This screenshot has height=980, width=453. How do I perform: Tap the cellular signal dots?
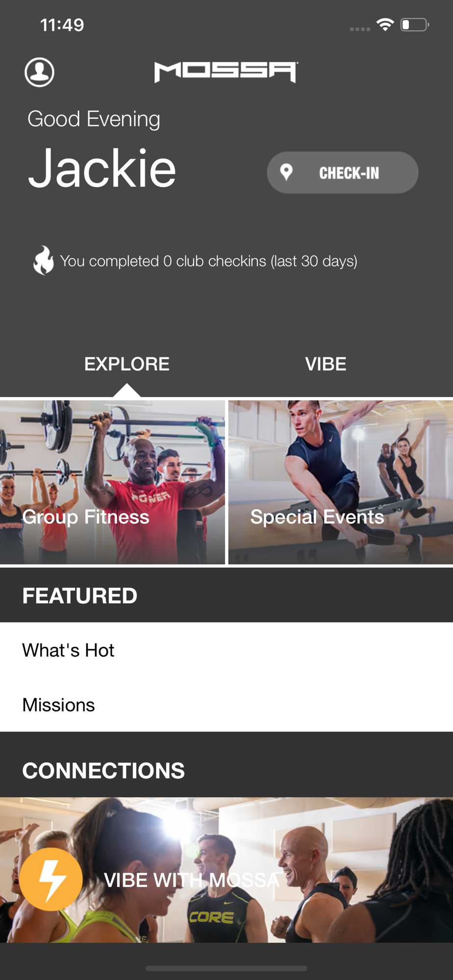pyautogui.click(x=360, y=29)
